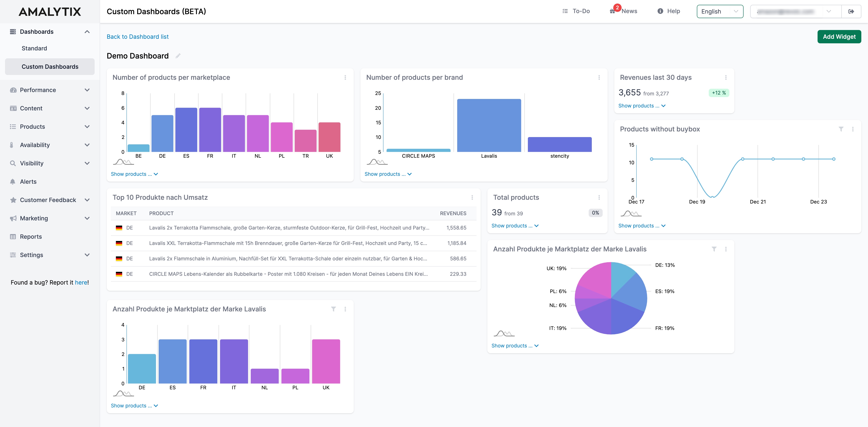Open options menu for Products without buybox widget
The image size is (868, 427).
coord(853,129)
